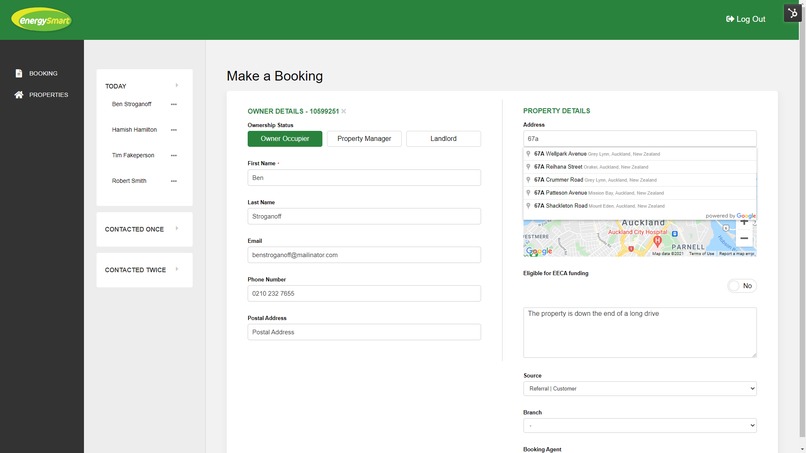Click Auckland City Hospital map marker
This screenshot has width=806, height=453.
tap(657, 241)
